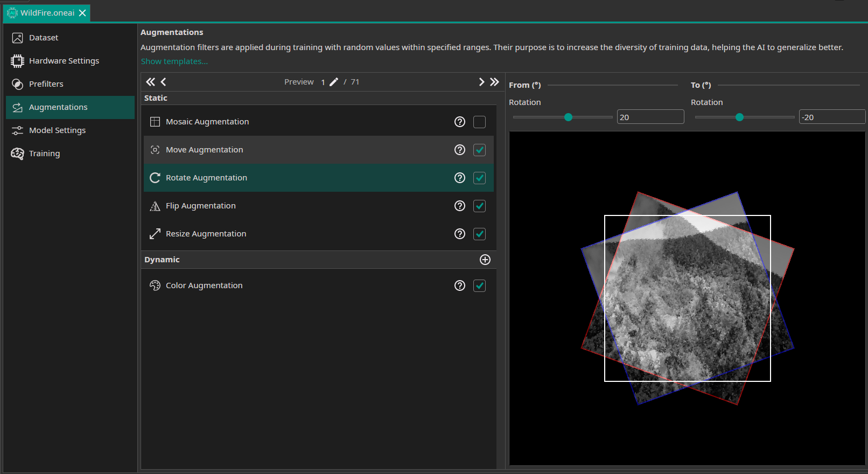Click the help icon for Mosaic Augmentation
Image resolution: width=868 pixels, height=474 pixels.
click(x=459, y=122)
